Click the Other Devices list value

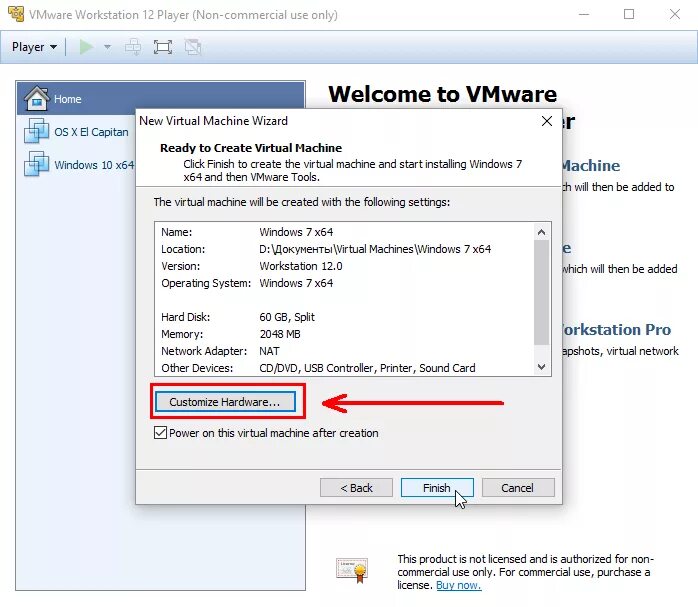pos(367,368)
